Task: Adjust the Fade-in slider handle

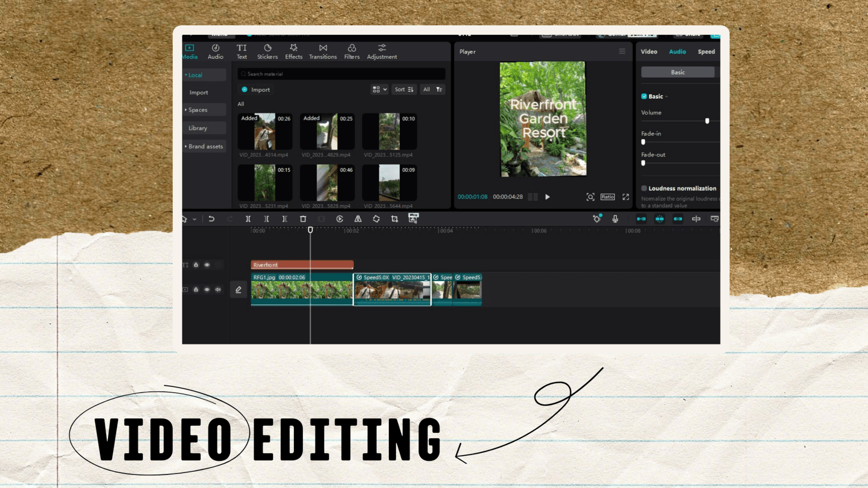Action: point(643,142)
